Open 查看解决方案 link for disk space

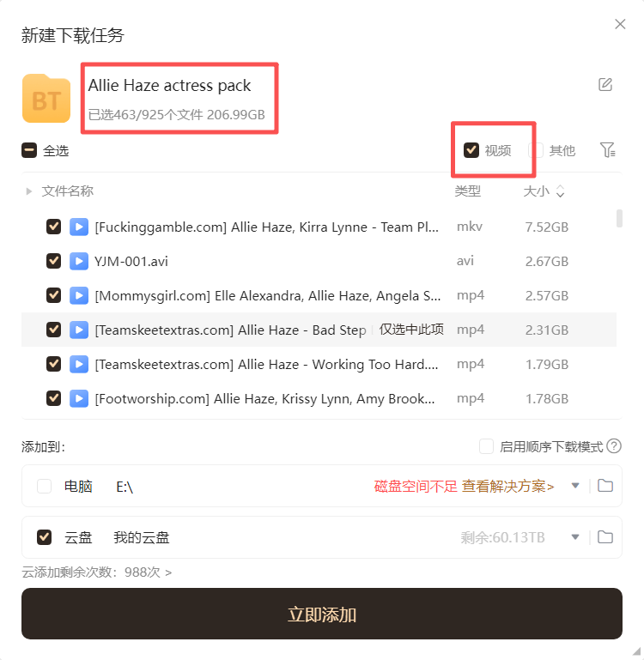507,486
